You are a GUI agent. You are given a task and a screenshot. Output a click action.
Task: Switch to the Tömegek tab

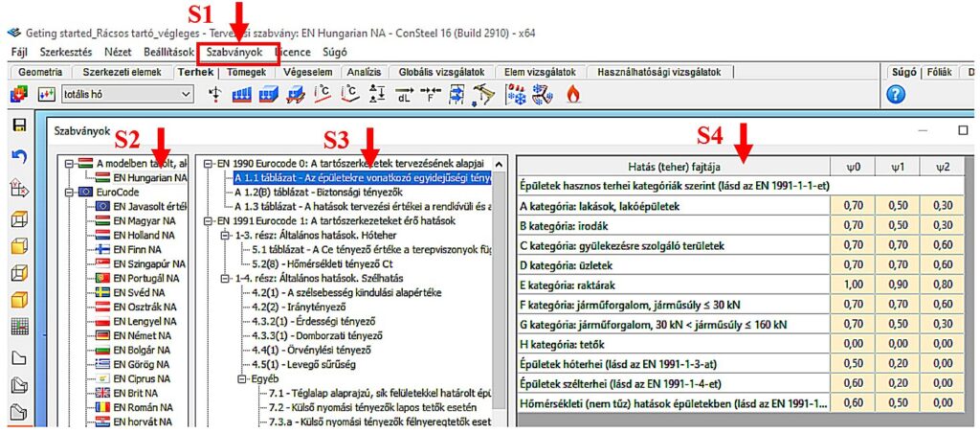point(247,72)
